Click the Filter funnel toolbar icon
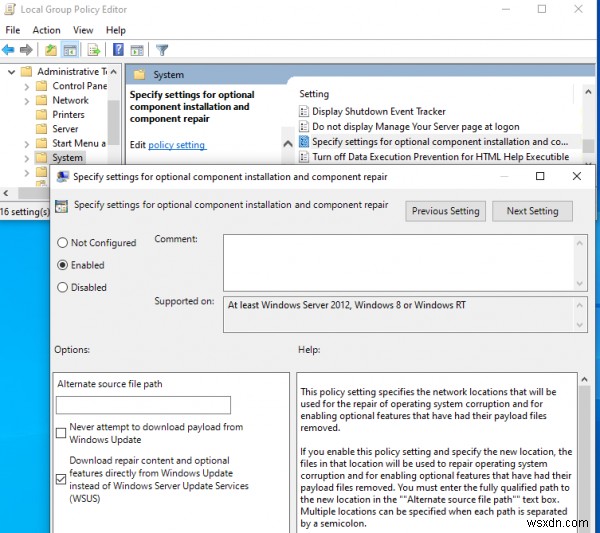 point(162,50)
